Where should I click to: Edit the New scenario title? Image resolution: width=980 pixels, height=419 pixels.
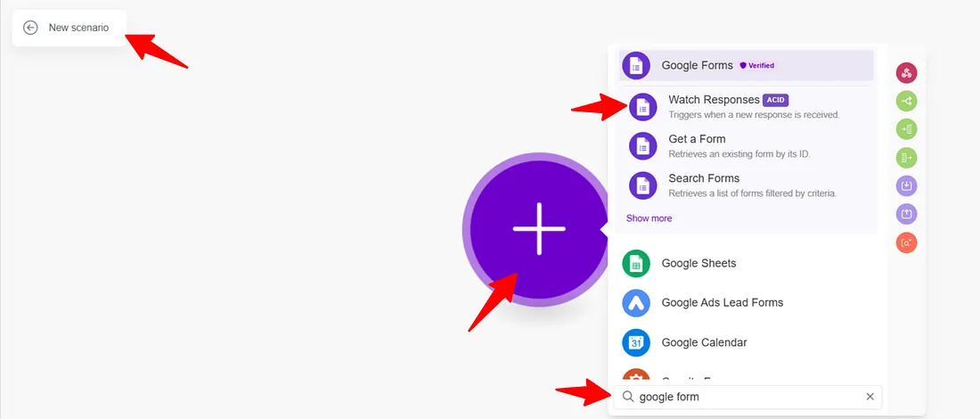coord(78,28)
